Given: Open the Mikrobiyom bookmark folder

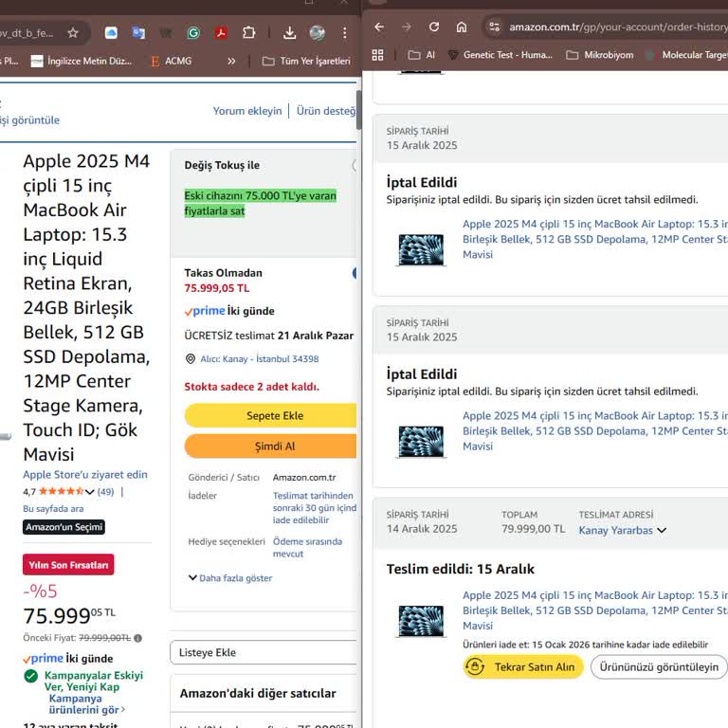Looking at the screenshot, I should click(x=599, y=55).
